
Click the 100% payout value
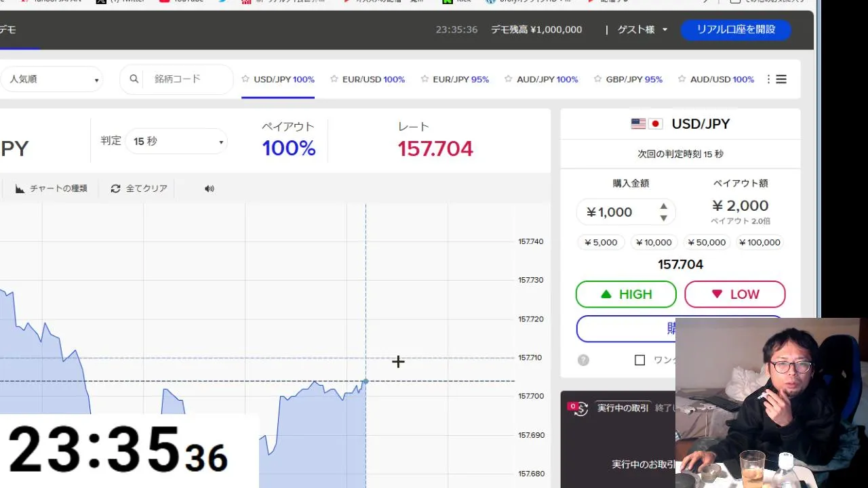point(289,148)
